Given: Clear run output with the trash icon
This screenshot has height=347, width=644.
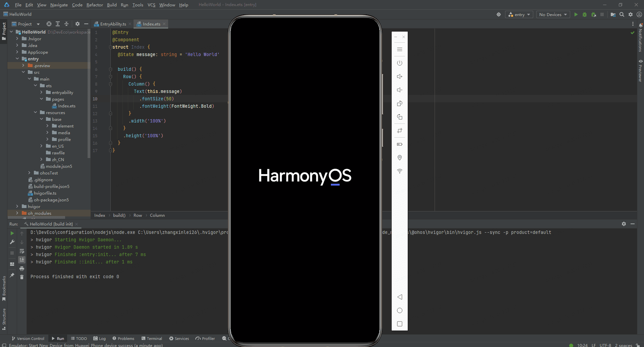Looking at the screenshot, I should coord(22,277).
